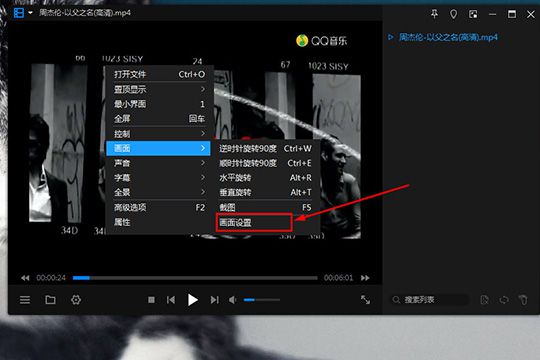Expand the 置顶显示 submenu
Viewport: 540px width, 360px height.
pos(158,89)
